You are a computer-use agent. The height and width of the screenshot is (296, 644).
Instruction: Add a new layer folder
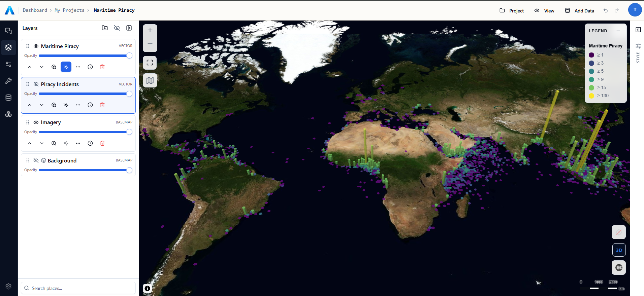(105, 28)
